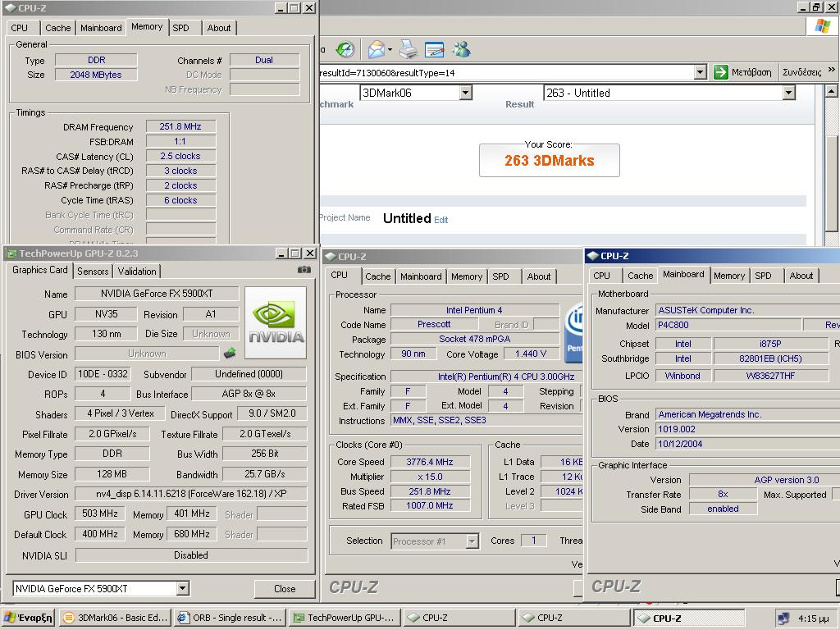Image resolution: width=840 pixels, height=630 pixels.
Task: Click the Bandwidth 25.7 GB/s field
Action: tap(265, 473)
